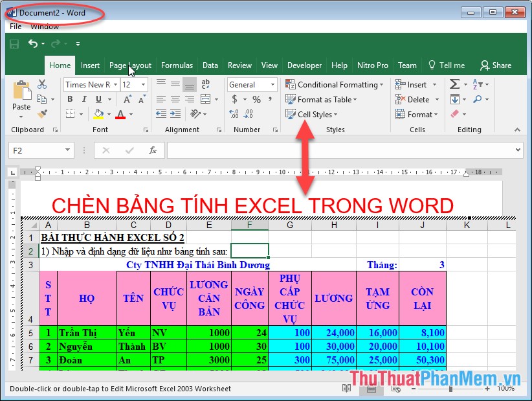532x401 pixels.
Task: Apply comma style format
Action: 271,99
